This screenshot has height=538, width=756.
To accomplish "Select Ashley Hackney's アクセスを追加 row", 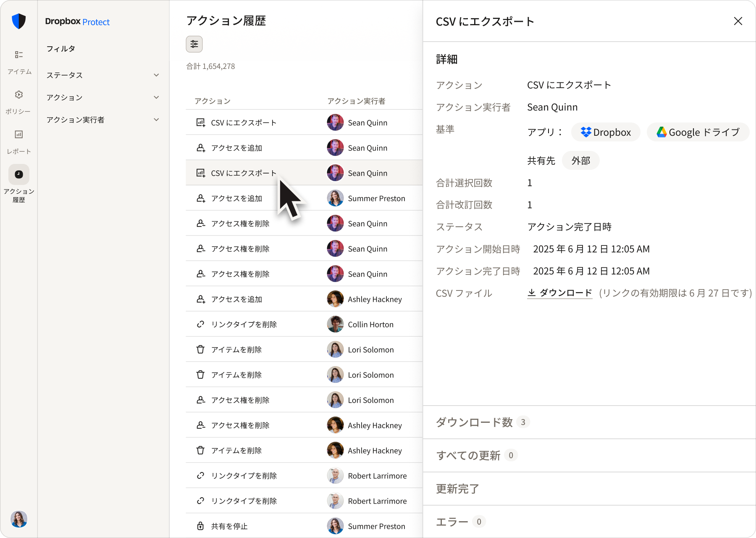I will pos(304,299).
